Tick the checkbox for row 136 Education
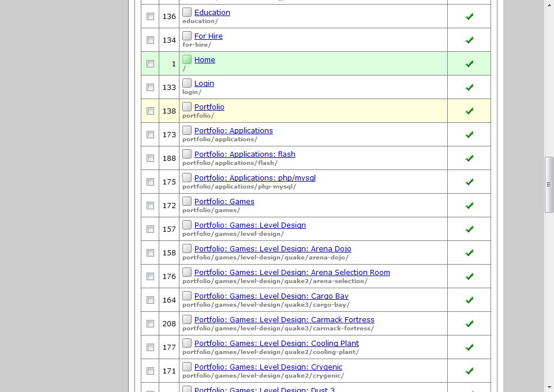554x392 pixels. (151, 17)
